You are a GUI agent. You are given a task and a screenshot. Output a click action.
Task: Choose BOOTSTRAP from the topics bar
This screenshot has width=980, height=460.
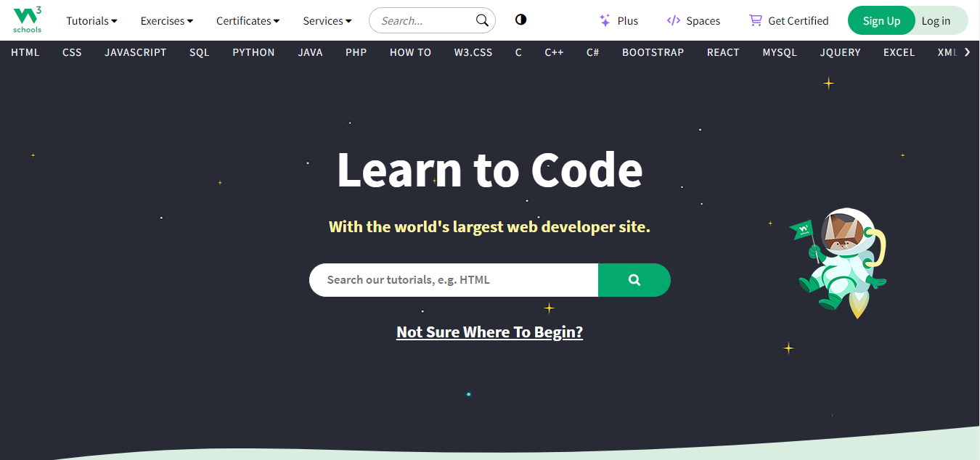click(x=653, y=52)
